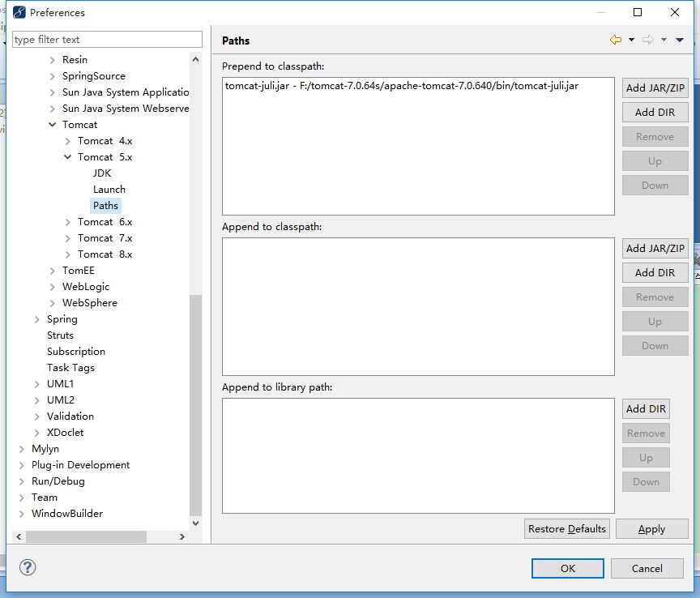Click inside the Append to classpath list
Image resolution: width=700 pixels, height=598 pixels.
tap(418, 306)
